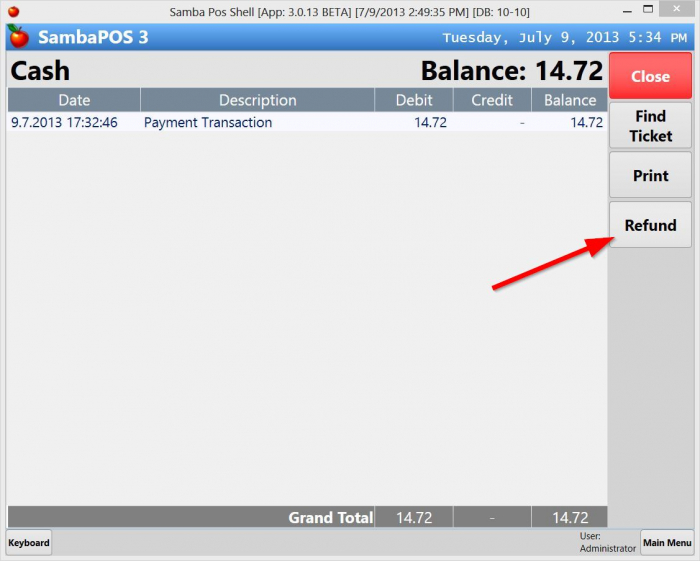Screen dimensions: 700x561
Task: Click the Debit column header
Action: click(x=414, y=100)
